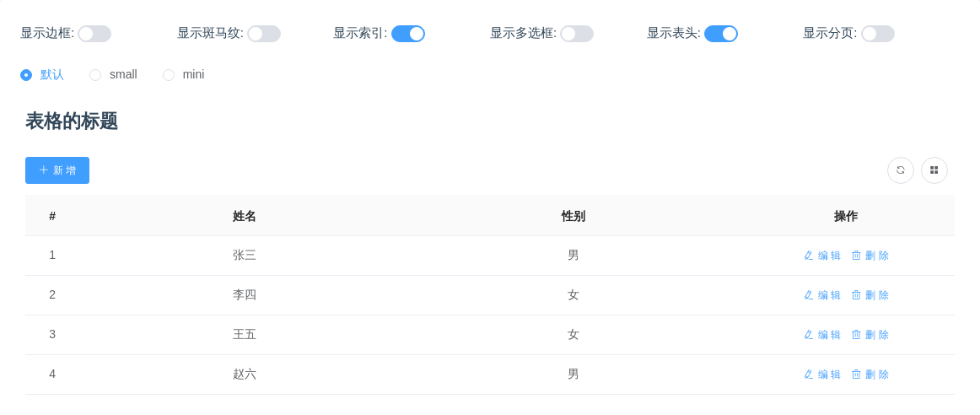
Task: Click the 新增 button
Action: [x=57, y=170]
